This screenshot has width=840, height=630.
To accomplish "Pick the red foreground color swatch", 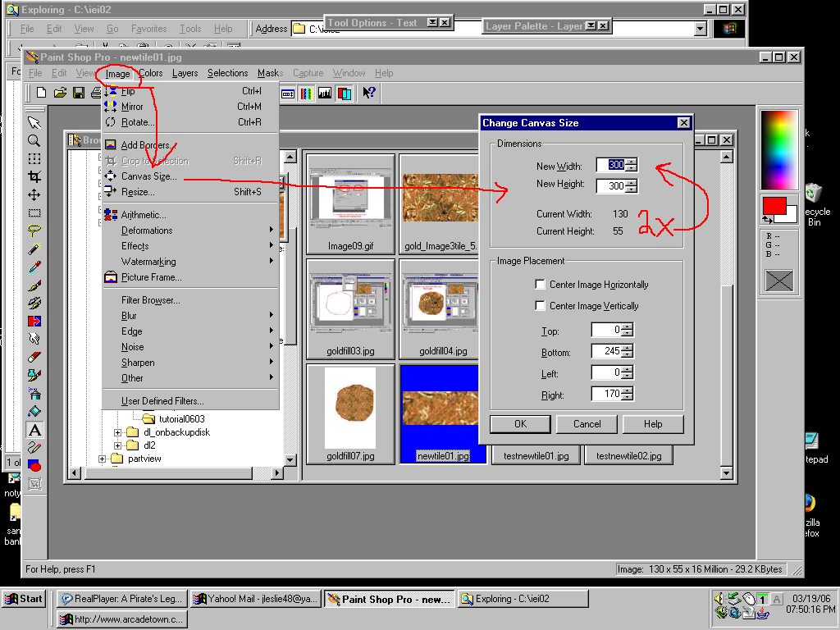I will coord(774,206).
